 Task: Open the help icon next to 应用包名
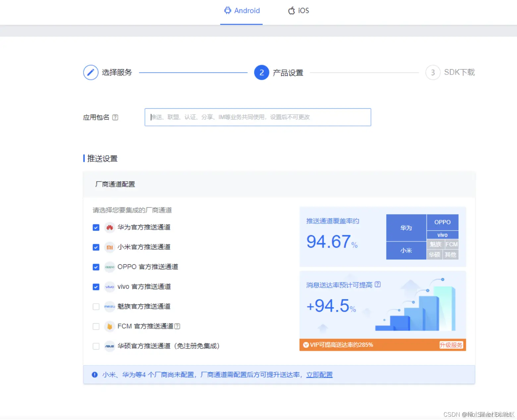115,117
